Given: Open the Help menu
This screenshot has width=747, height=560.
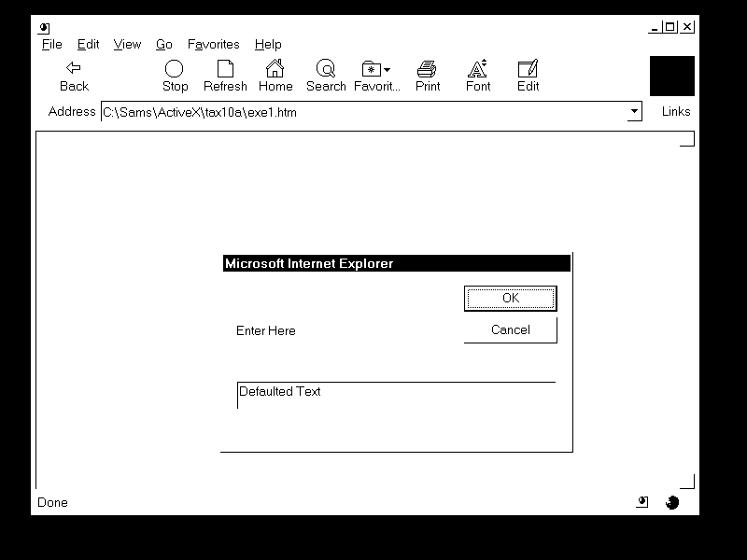Looking at the screenshot, I should point(268,44).
